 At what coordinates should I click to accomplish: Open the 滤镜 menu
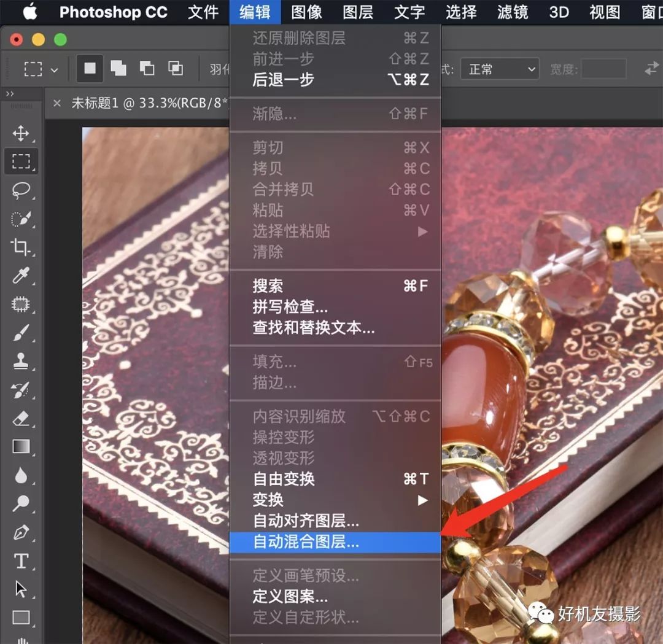pos(513,12)
